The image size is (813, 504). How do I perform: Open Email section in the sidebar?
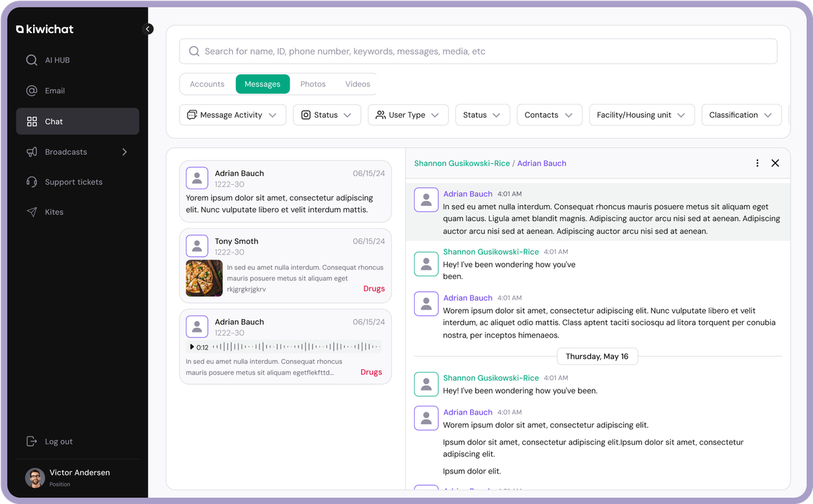pyautogui.click(x=77, y=91)
